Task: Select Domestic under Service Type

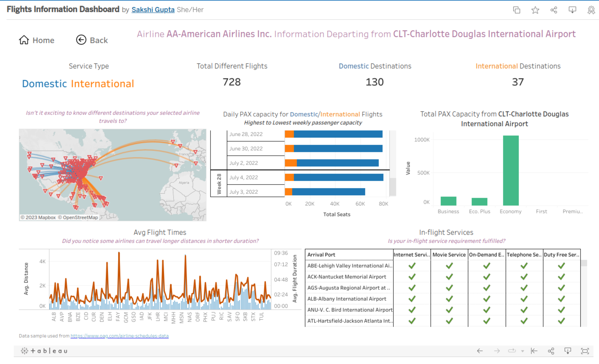Action: point(44,84)
